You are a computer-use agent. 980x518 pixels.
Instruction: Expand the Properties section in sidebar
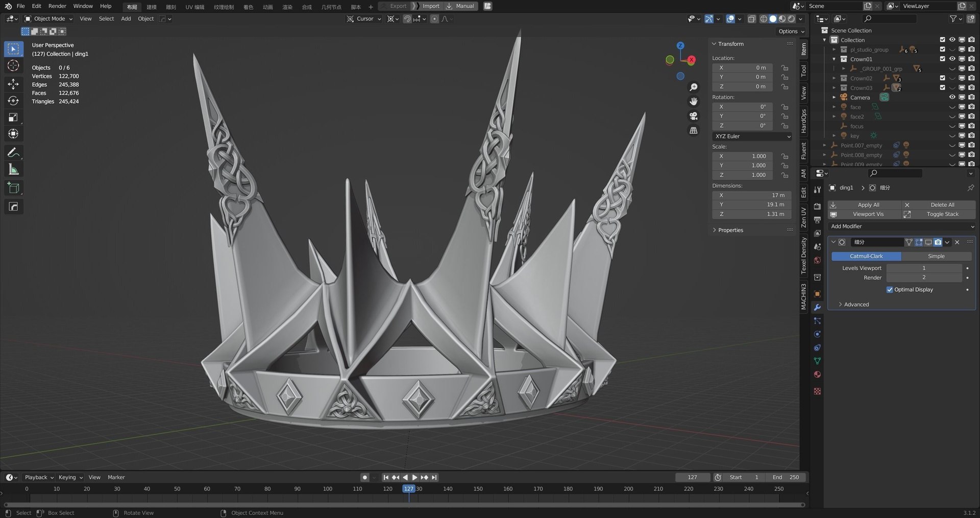(x=728, y=230)
